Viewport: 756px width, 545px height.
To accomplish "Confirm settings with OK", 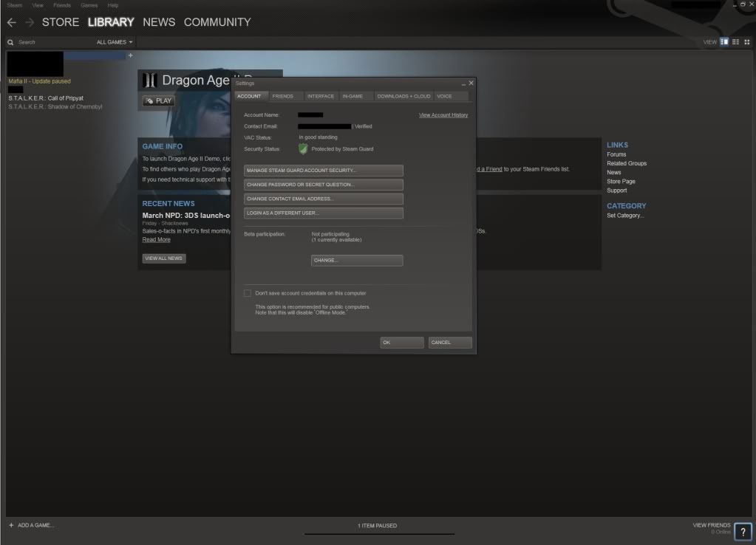I will pyautogui.click(x=401, y=343).
